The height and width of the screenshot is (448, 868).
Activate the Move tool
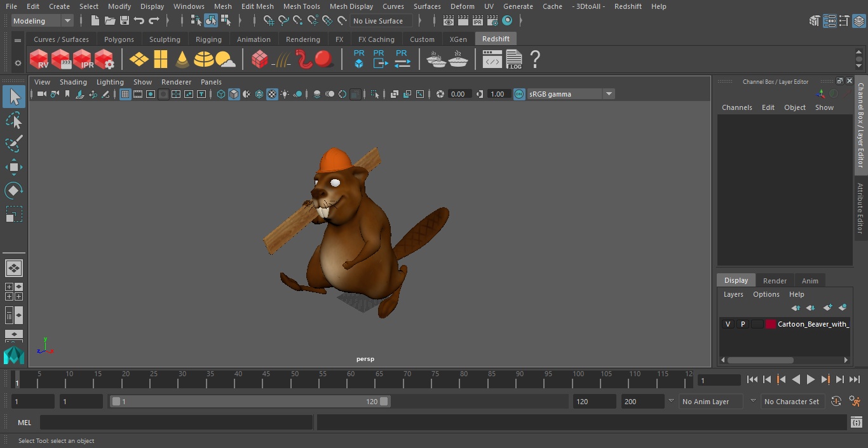pyautogui.click(x=13, y=168)
